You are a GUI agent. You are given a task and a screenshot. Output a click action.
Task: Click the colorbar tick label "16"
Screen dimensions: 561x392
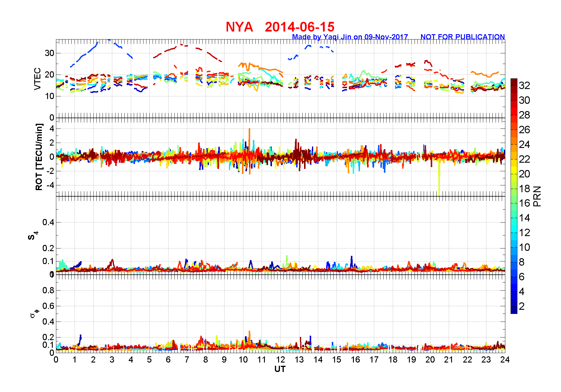524,203
